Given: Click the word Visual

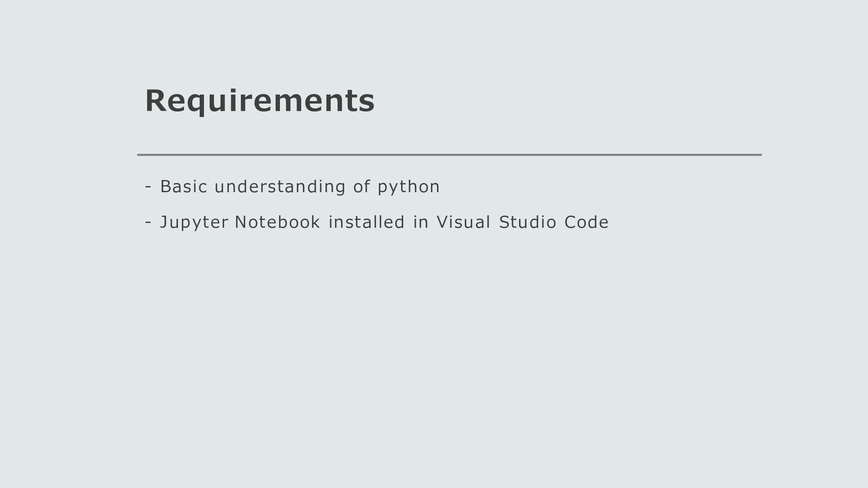Looking at the screenshot, I should 463,222.
